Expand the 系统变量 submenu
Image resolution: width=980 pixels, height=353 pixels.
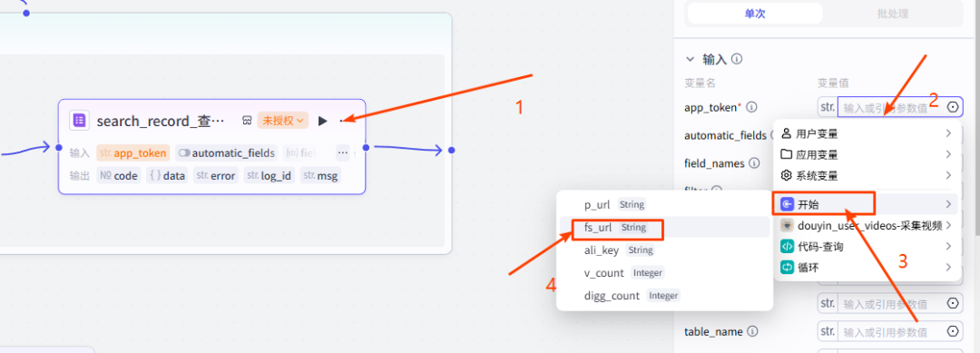click(865, 175)
